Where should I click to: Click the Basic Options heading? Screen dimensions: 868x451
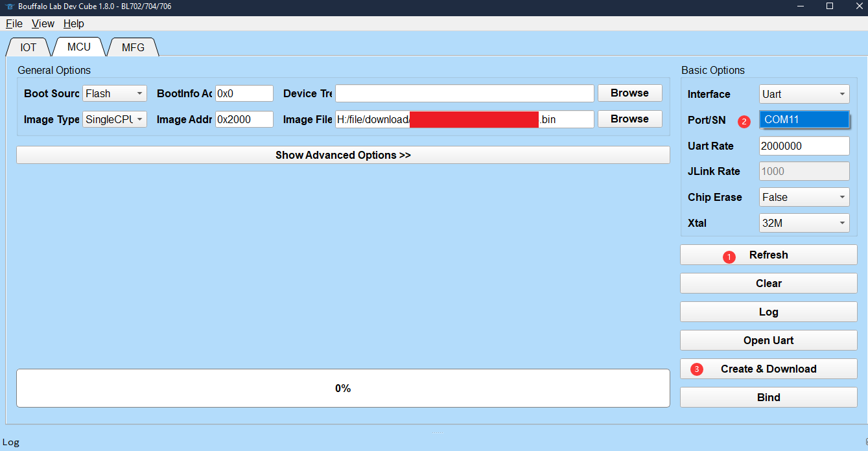pyautogui.click(x=713, y=70)
